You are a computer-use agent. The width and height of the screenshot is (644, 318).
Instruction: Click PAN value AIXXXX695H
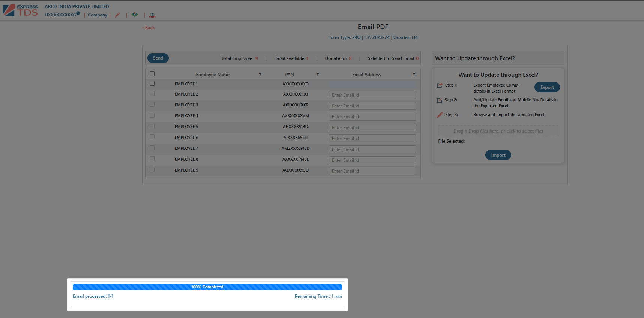point(296,137)
